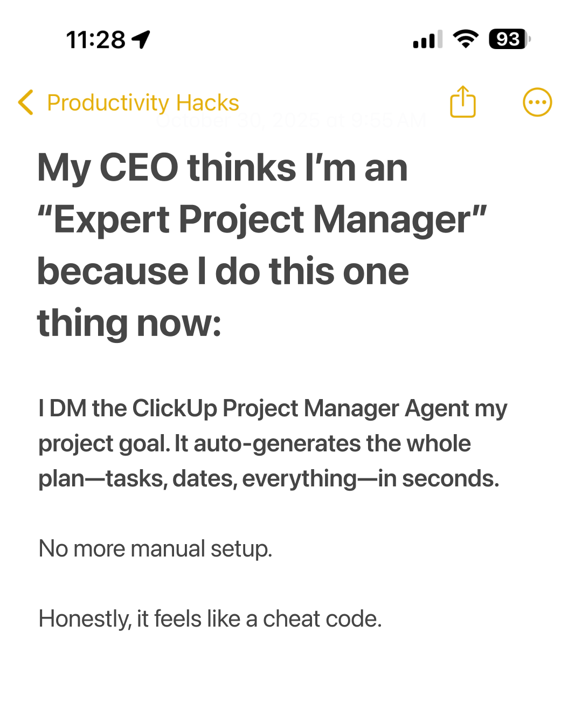Tap the "feels like a cheat code" line
The height and width of the screenshot is (728, 582).
pyautogui.click(x=210, y=619)
